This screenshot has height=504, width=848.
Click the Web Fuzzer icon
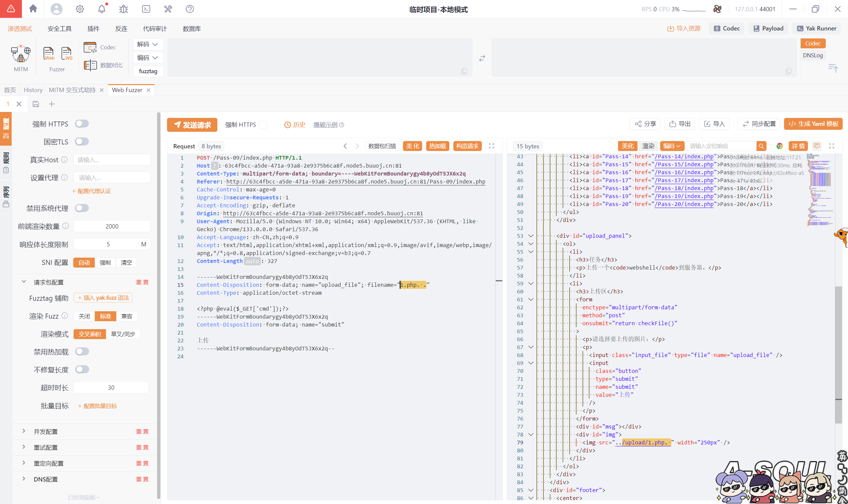(x=49, y=54)
